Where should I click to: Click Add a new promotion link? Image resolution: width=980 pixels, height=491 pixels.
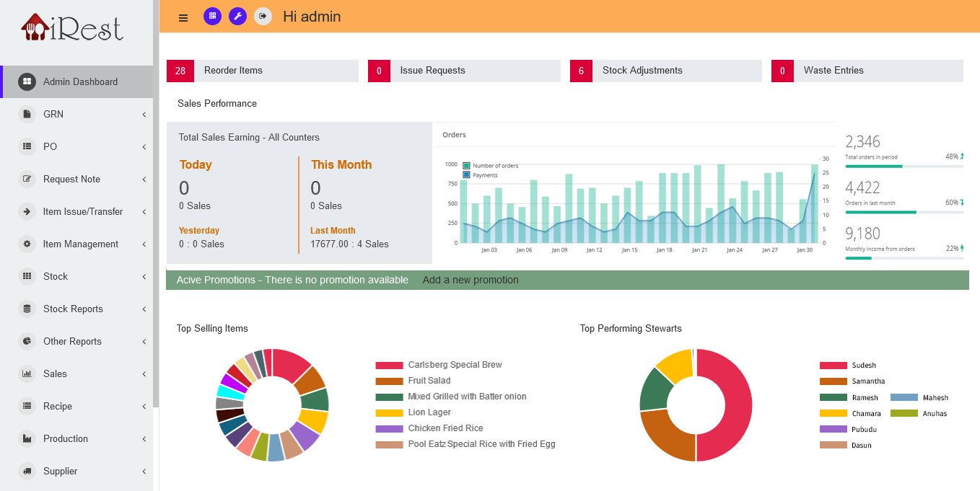coord(471,280)
